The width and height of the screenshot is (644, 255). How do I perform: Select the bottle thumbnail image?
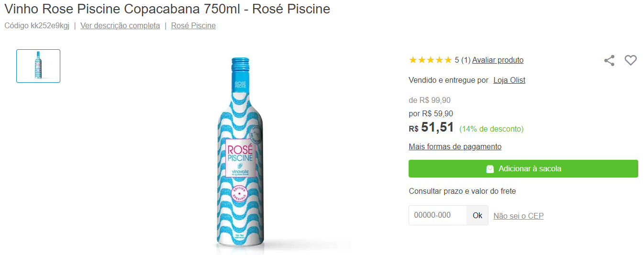point(38,66)
